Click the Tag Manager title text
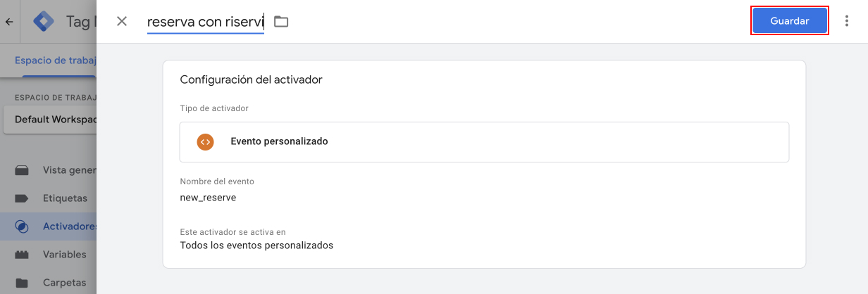The height and width of the screenshot is (294, 868). point(80,22)
